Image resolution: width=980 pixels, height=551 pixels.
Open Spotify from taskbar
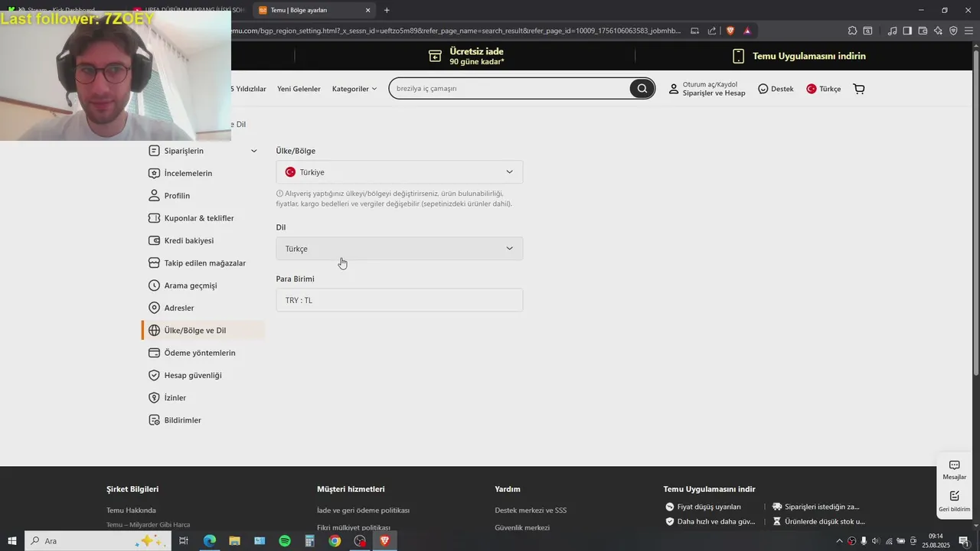(x=285, y=541)
